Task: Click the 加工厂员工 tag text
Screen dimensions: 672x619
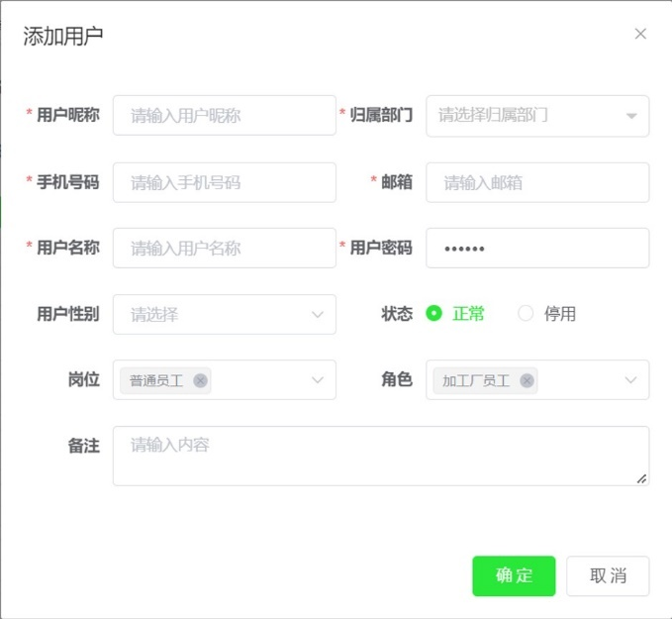Action: click(476, 380)
